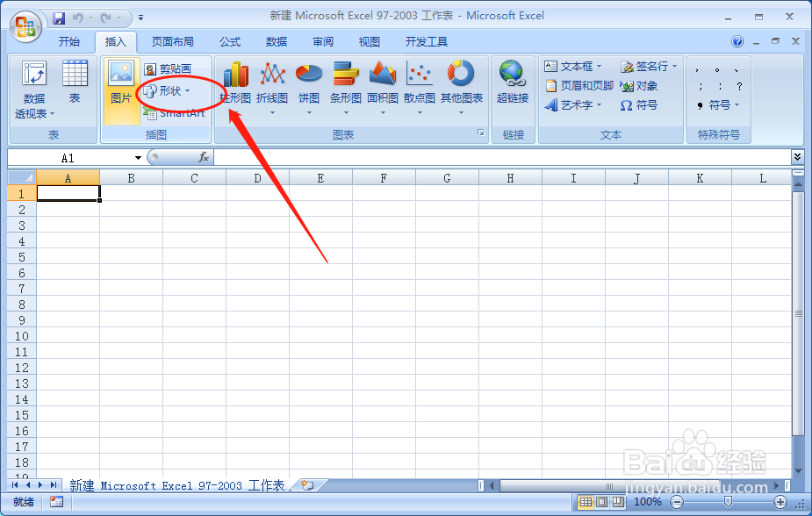Insert a text box (文本框)
The image size is (812, 516).
[573, 66]
